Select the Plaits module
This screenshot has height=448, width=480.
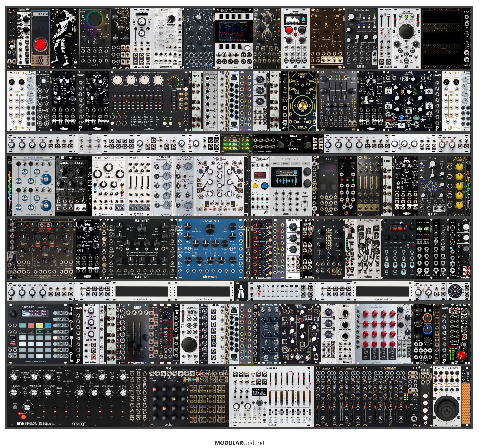(x=329, y=249)
